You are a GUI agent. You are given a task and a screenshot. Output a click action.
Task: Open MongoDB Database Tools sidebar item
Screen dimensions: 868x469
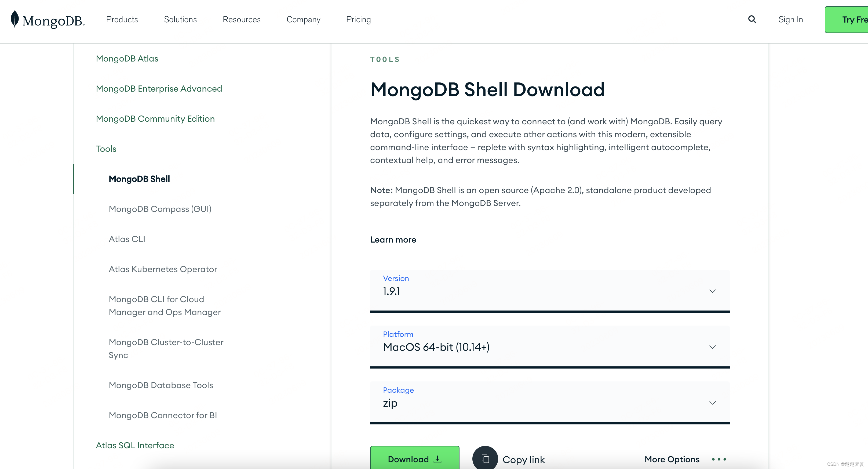[x=161, y=385]
